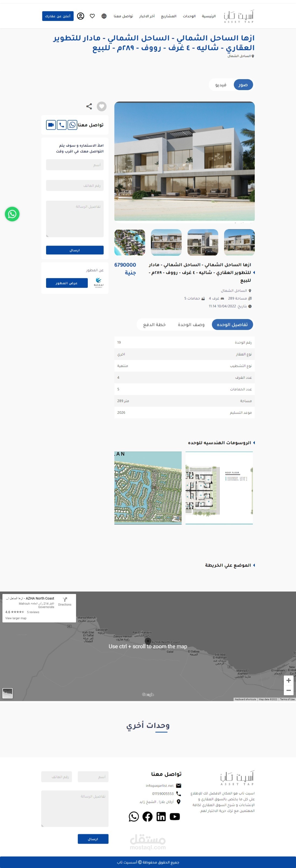
Task: Click the عرض المطور button
Action: [67, 283]
